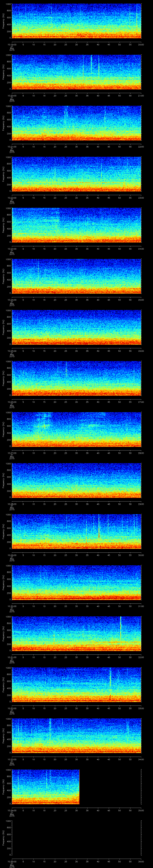The image size is (153, 868).
Task: Click the '33:00' end time label
Action: point(141,708)
